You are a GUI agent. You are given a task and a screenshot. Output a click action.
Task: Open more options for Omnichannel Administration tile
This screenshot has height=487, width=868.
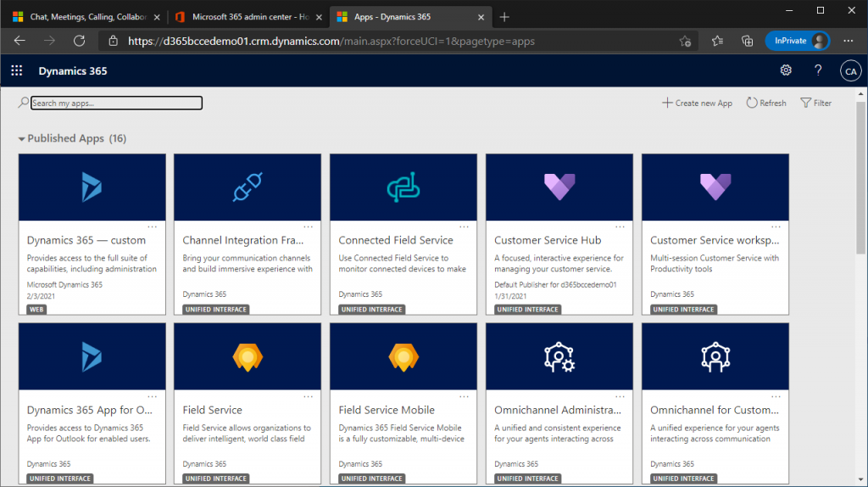tap(620, 397)
